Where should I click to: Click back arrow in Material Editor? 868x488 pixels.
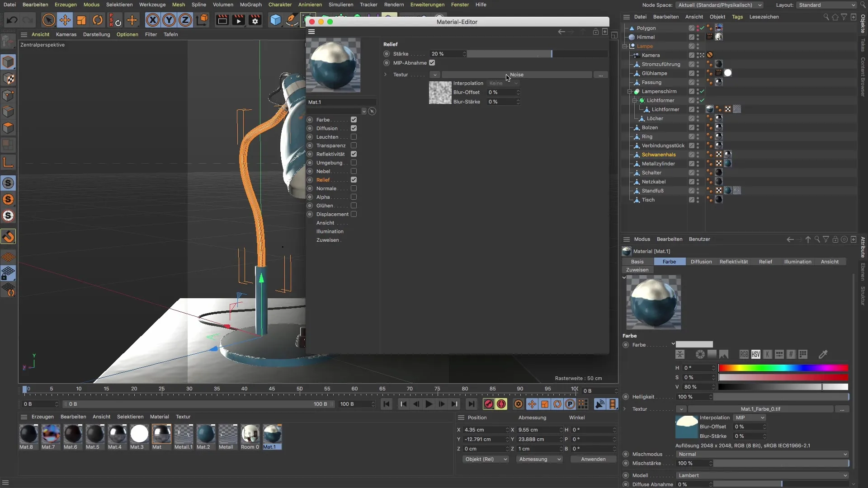pos(561,32)
